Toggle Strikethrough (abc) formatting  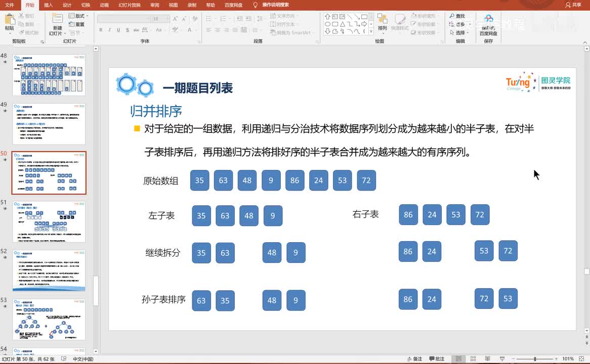coord(136,30)
